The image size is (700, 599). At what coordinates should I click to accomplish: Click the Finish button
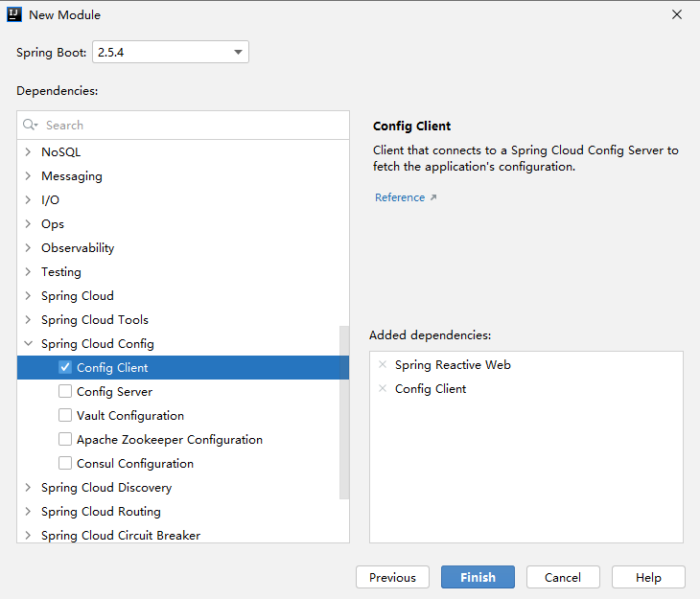click(478, 577)
